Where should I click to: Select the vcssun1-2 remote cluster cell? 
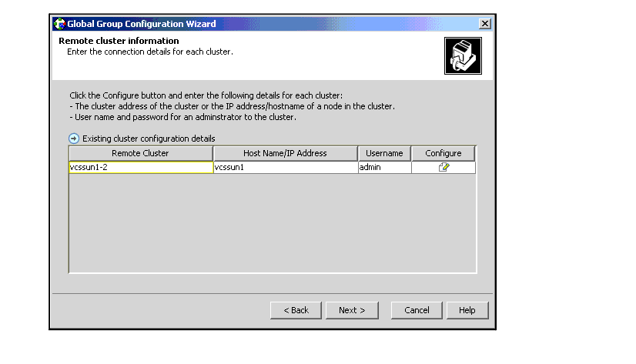point(140,168)
